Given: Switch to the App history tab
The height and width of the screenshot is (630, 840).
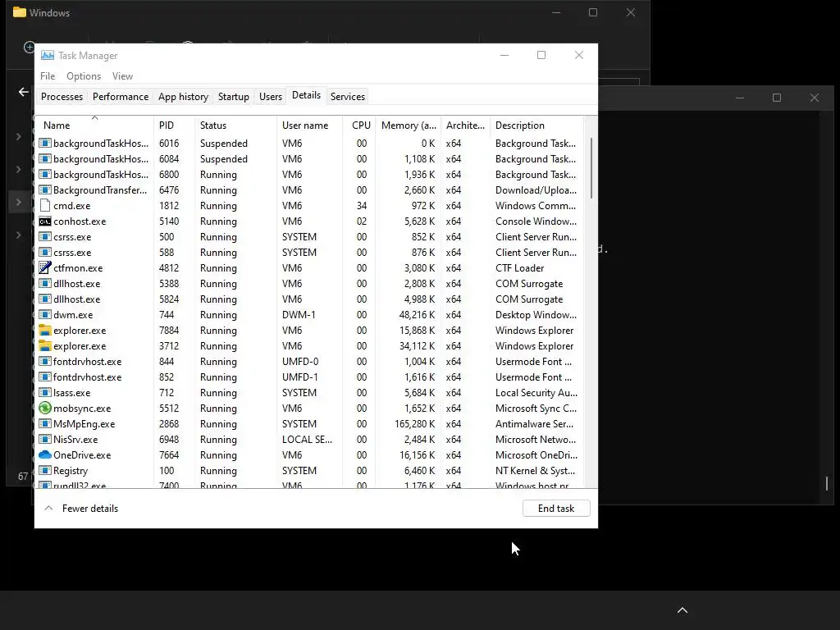Looking at the screenshot, I should (183, 97).
